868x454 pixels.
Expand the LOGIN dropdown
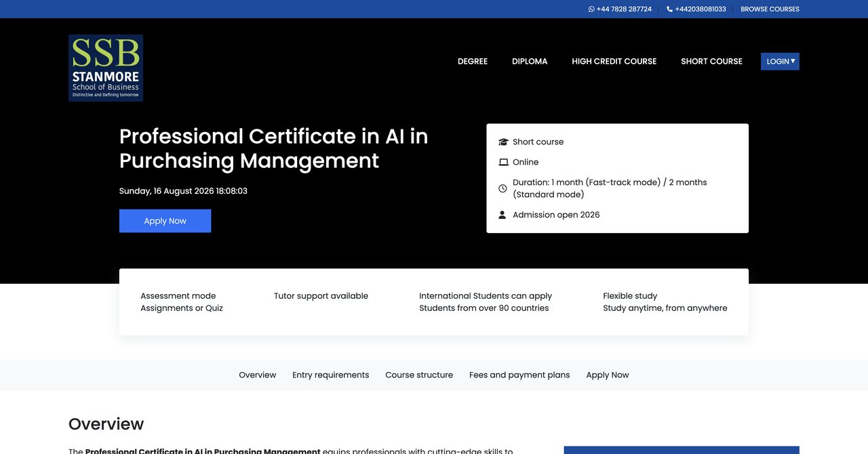(780, 62)
